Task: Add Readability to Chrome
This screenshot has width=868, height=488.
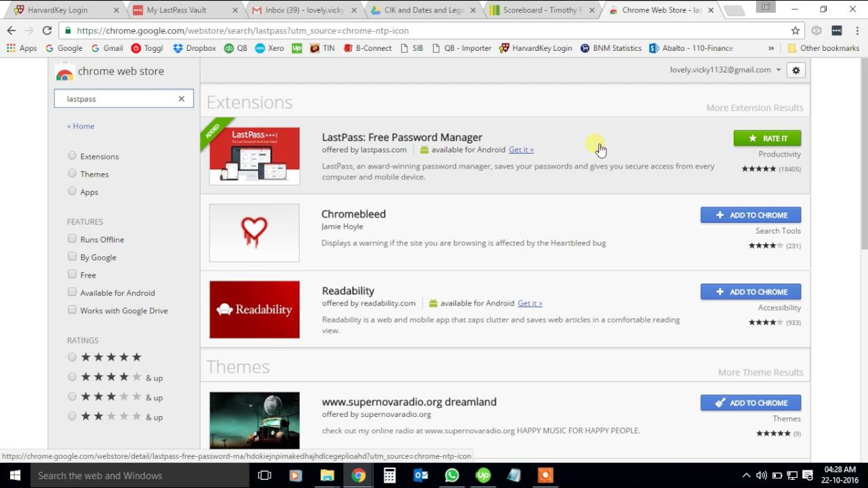Action: [x=751, y=291]
